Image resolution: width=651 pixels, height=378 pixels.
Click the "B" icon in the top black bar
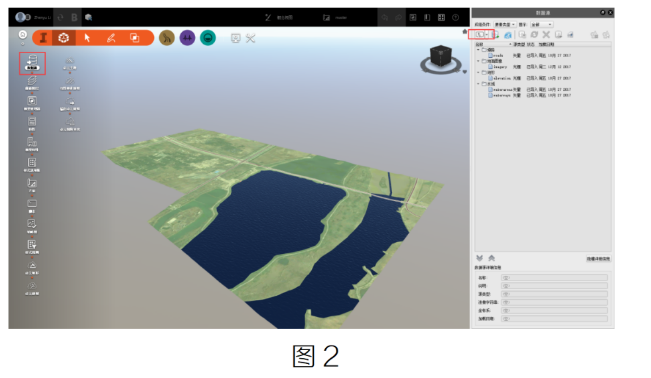tap(74, 17)
